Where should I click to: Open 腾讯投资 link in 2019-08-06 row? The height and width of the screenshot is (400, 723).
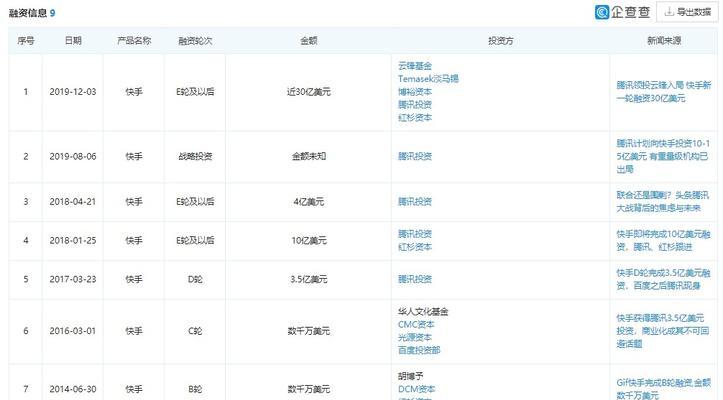[x=415, y=156]
